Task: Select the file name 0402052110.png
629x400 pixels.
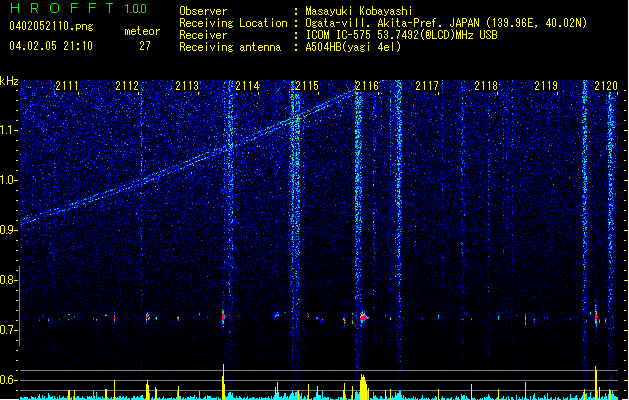Action: (51, 26)
